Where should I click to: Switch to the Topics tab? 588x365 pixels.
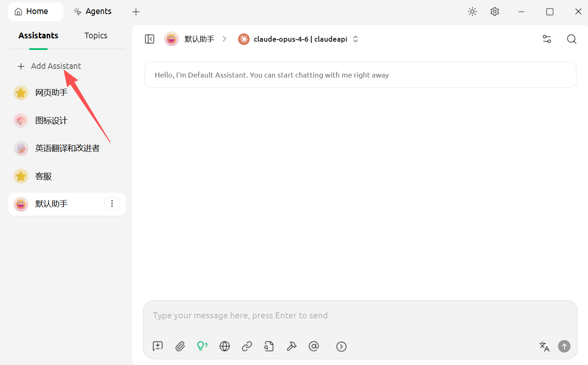96,36
